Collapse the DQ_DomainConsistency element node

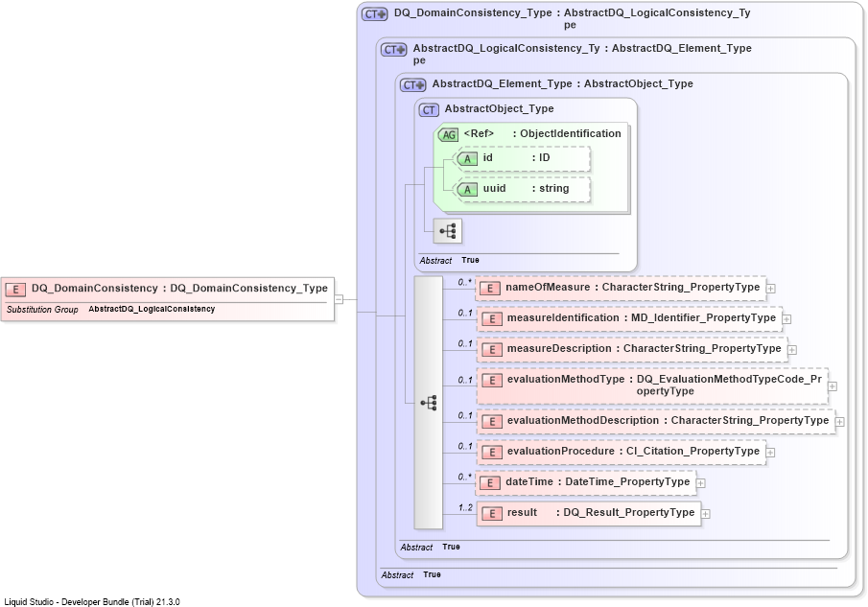(x=339, y=299)
